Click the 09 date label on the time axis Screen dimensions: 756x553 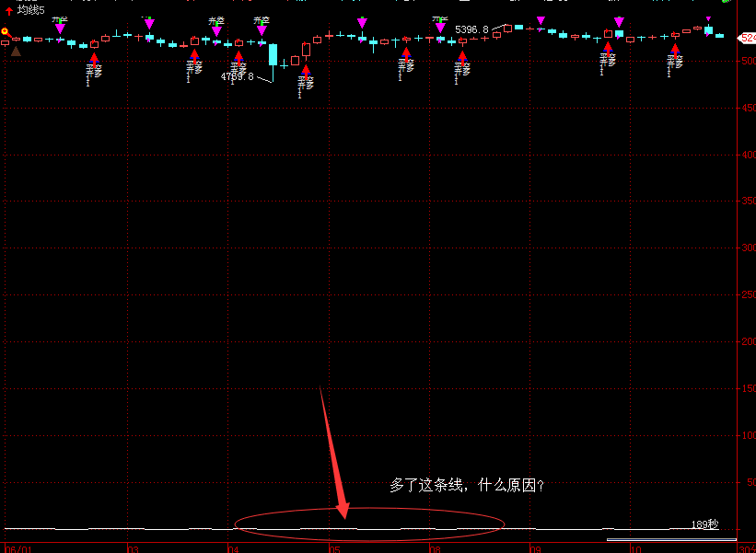[535, 549]
